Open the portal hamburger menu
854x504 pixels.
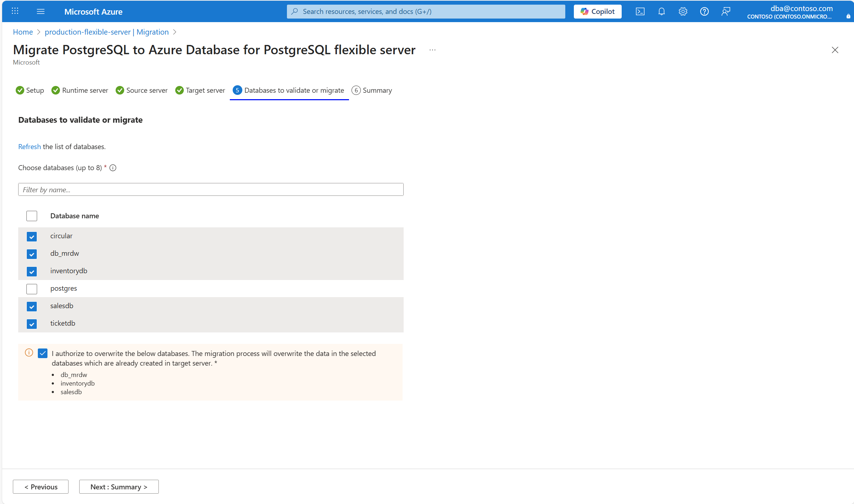[x=41, y=11]
